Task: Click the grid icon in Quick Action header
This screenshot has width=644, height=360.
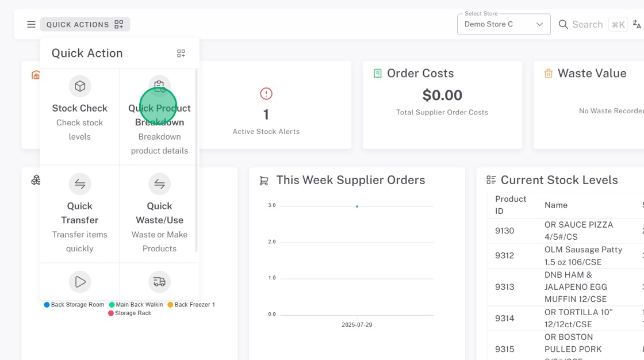Action: [x=181, y=53]
